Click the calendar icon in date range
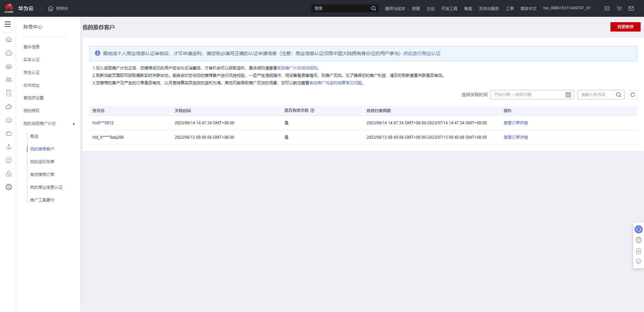This screenshot has height=312, width=644. coord(568,95)
